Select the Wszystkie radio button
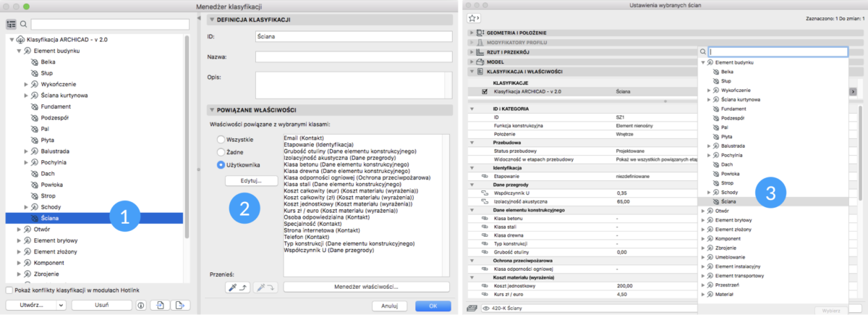 pos(221,139)
